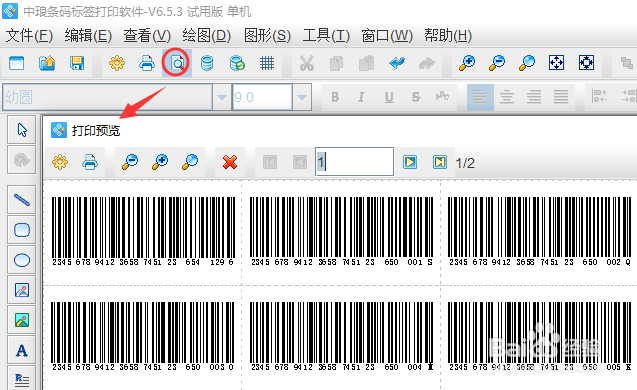Open settings gear in print preview toolbar

click(60, 162)
